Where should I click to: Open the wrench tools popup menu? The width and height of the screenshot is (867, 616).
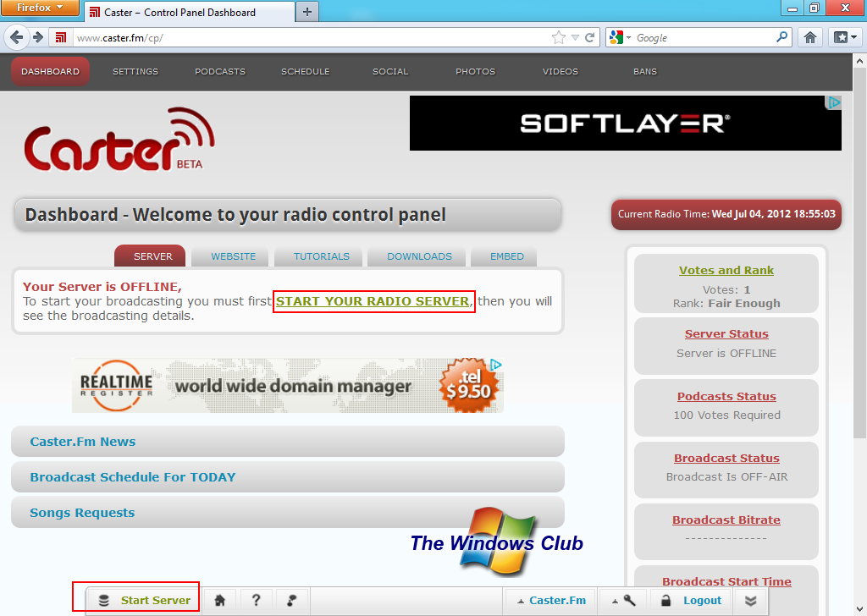623,601
